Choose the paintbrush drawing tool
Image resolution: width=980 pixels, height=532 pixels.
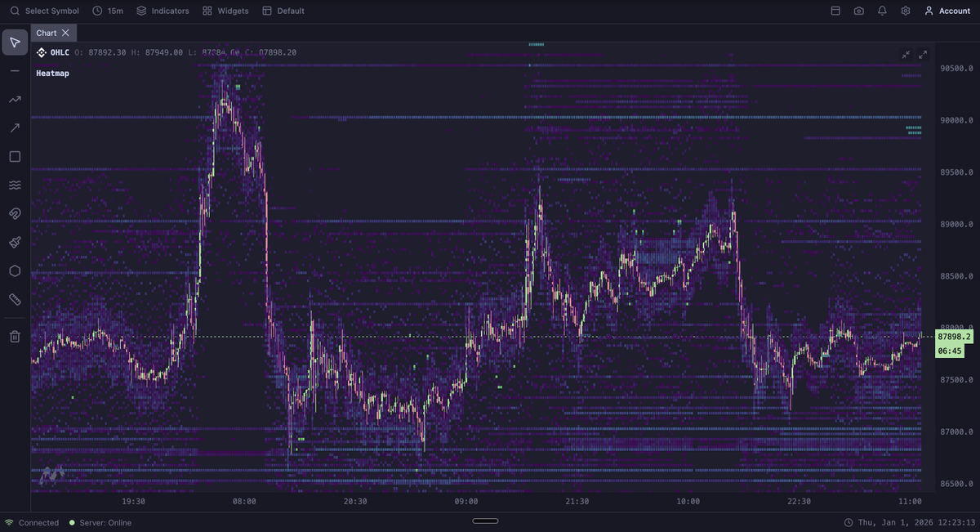click(x=15, y=243)
